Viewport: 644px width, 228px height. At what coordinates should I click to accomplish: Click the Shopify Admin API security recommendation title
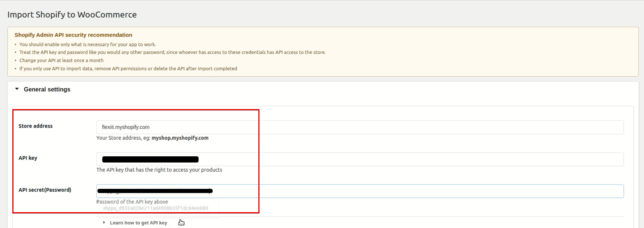[x=73, y=35]
